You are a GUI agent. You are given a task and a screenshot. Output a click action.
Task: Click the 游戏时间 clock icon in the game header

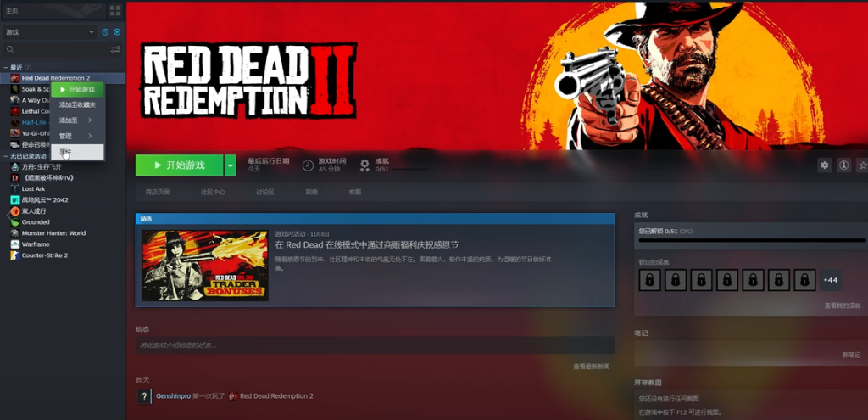click(308, 165)
